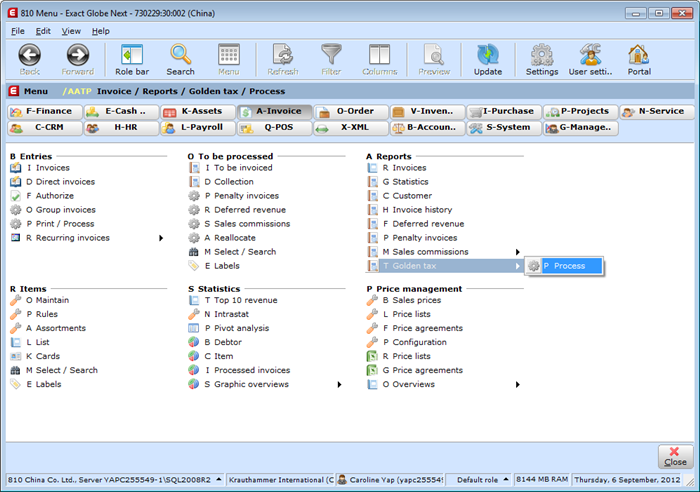
Task: Open To be invoiced entry
Action: click(x=243, y=168)
